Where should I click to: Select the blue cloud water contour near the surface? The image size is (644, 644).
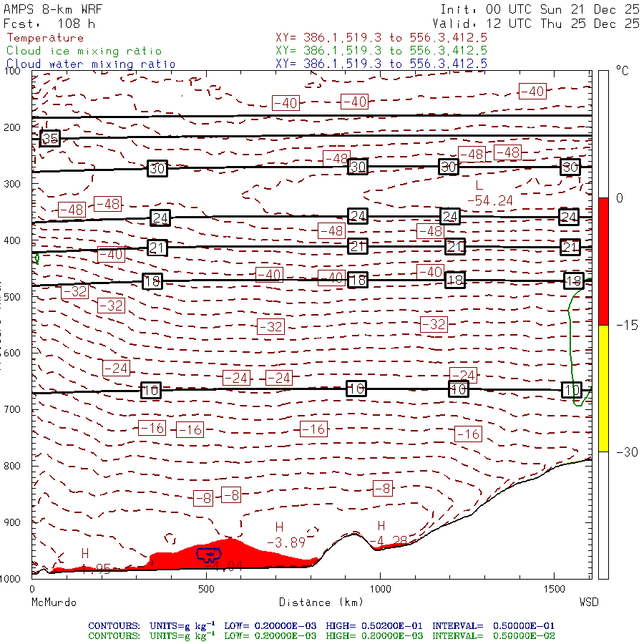point(209,554)
